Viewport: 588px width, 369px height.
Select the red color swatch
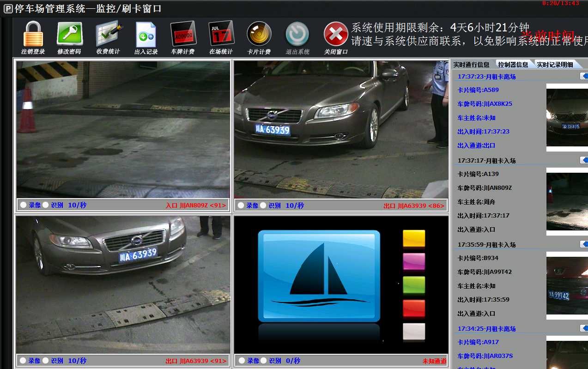pyautogui.click(x=413, y=309)
